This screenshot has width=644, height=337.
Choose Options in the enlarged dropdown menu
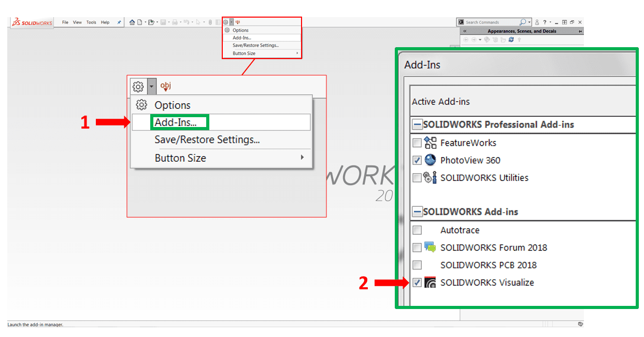[x=221, y=105]
